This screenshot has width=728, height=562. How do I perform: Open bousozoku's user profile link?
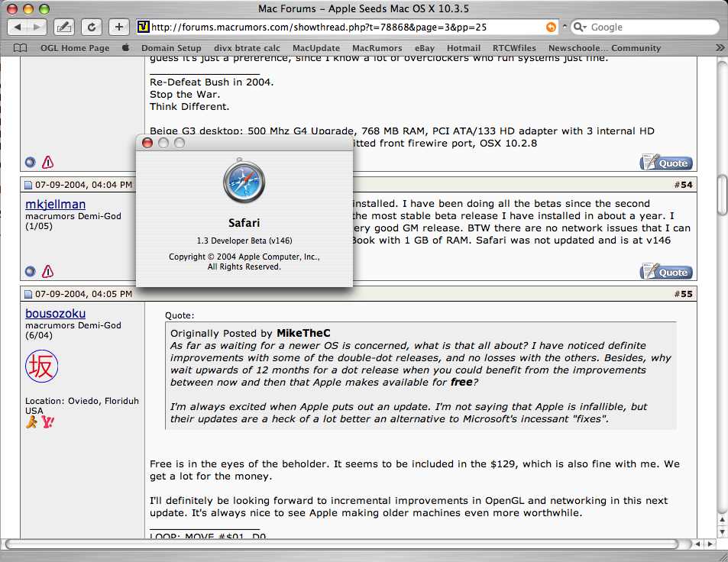pyautogui.click(x=55, y=313)
